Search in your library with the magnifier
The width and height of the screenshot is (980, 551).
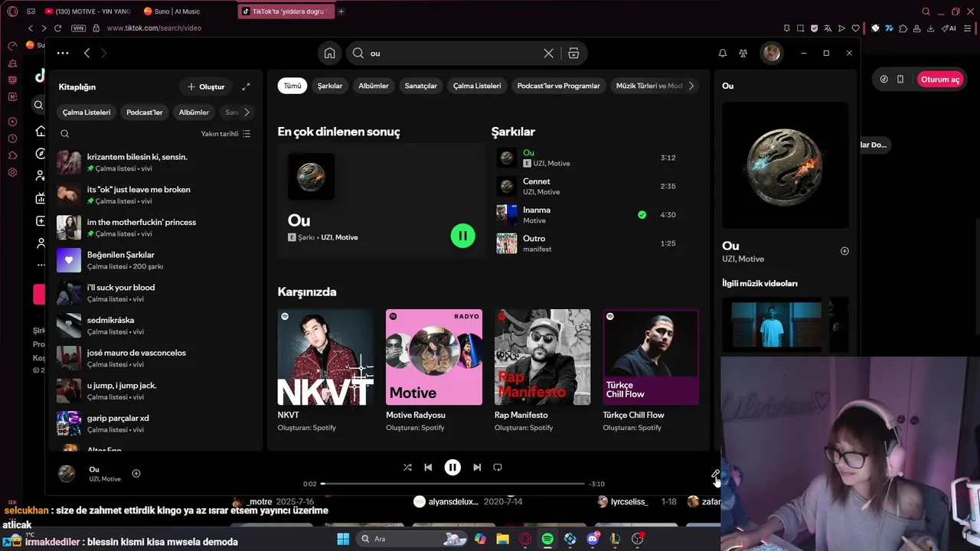pyautogui.click(x=65, y=133)
